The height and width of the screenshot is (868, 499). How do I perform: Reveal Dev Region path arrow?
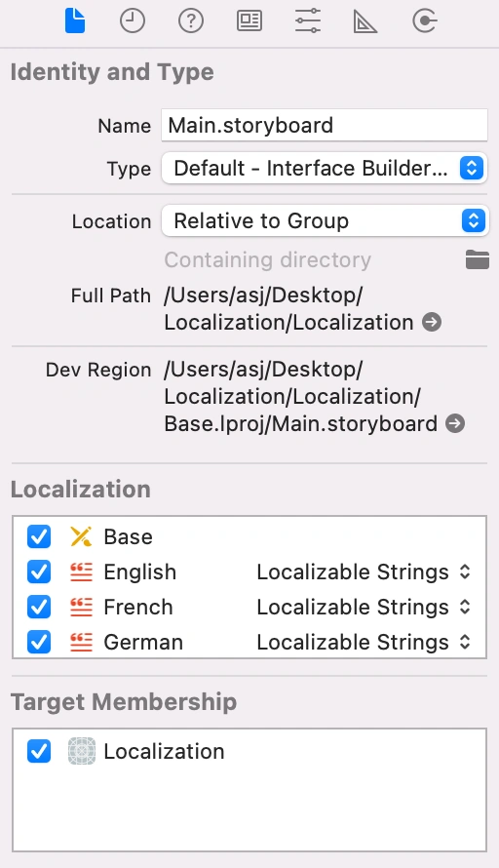[455, 423]
